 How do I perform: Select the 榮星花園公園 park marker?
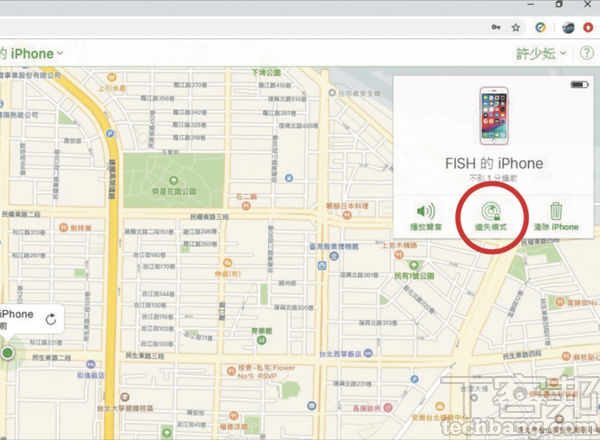[173, 180]
